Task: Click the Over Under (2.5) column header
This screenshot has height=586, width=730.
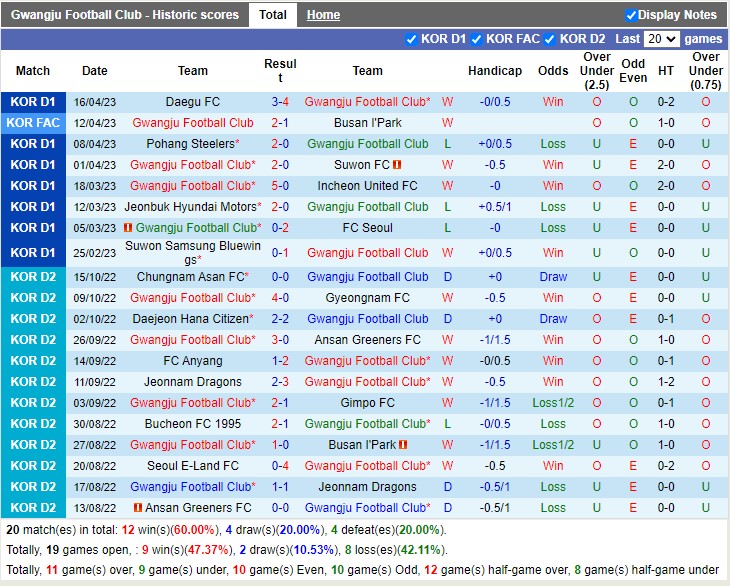Action: [597, 71]
